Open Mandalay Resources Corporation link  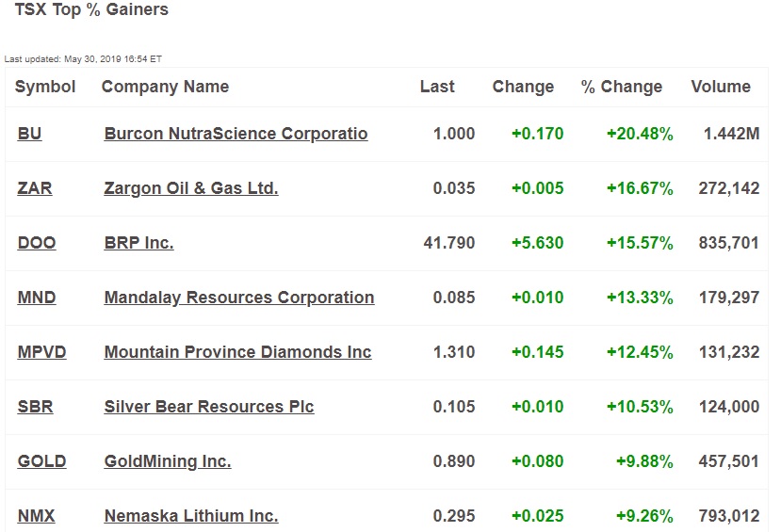coord(239,298)
